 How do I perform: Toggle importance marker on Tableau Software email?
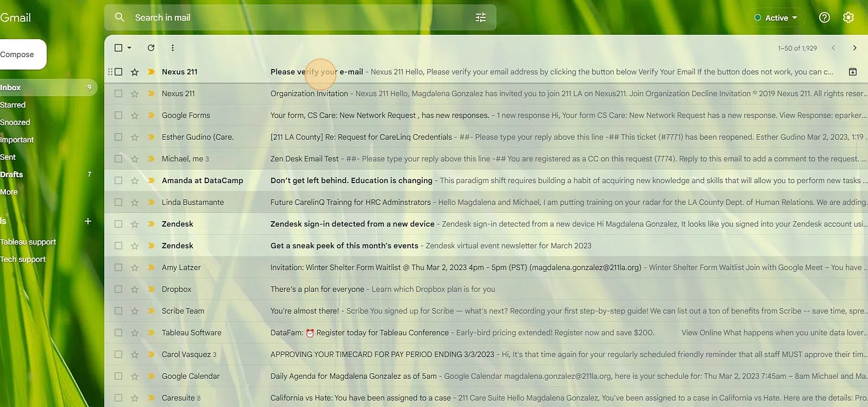coord(151,333)
